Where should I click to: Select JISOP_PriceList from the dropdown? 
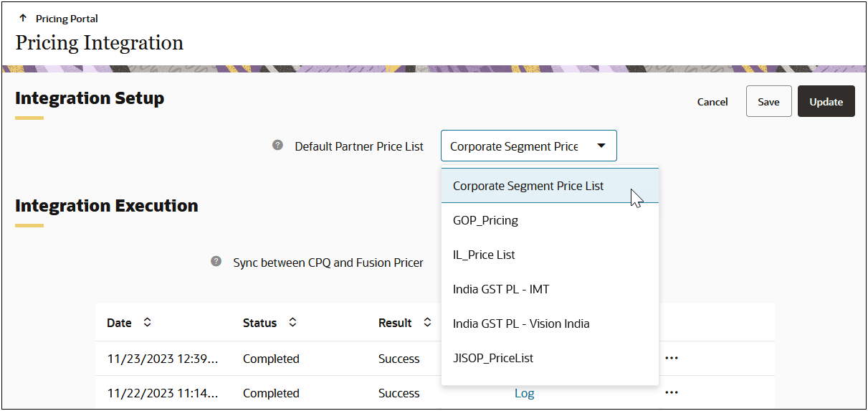click(550, 358)
